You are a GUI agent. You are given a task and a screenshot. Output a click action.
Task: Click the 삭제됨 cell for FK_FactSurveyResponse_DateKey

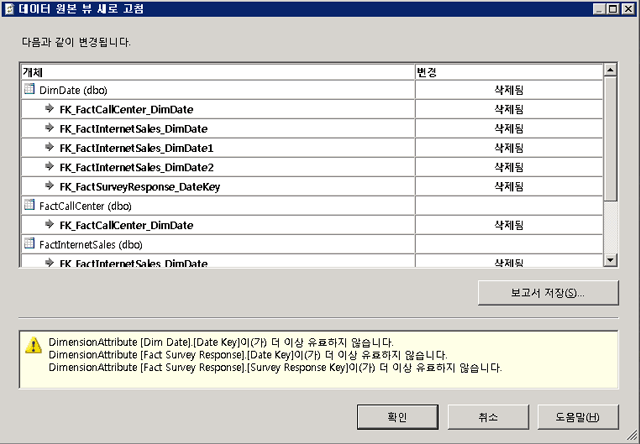point(509,186)
